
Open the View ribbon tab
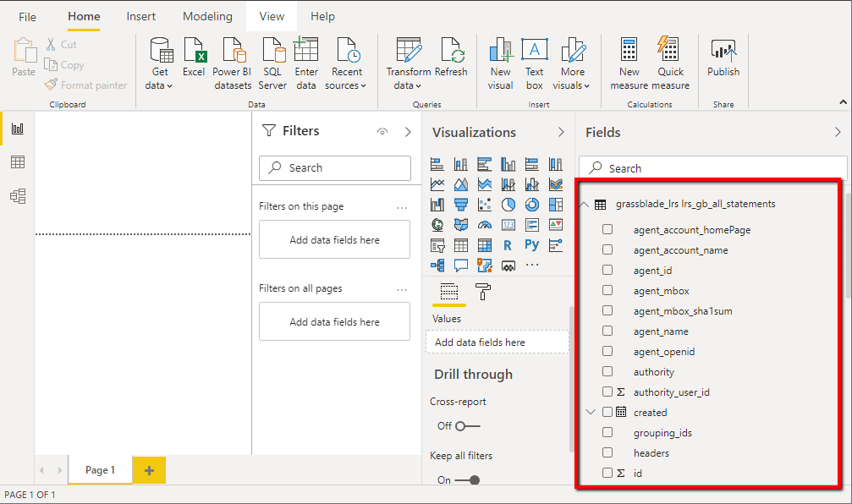coord(272,16)
